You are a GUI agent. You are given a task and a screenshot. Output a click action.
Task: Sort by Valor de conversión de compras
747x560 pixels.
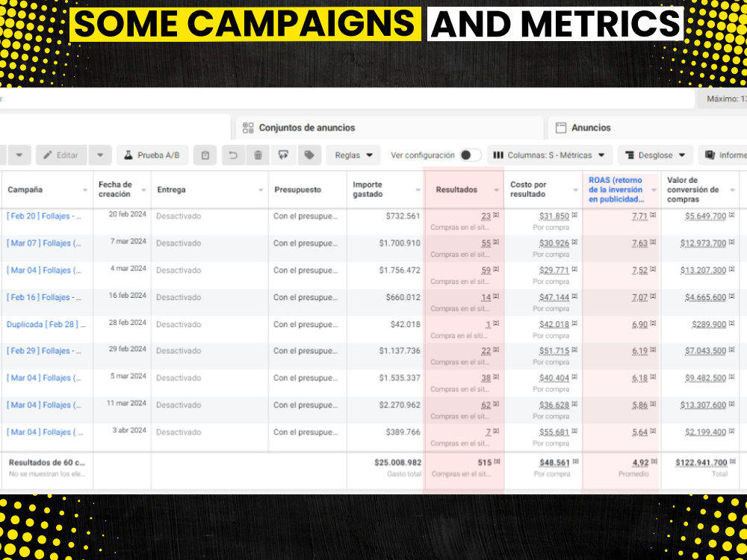pyautogui.click(x=701, y=190)
